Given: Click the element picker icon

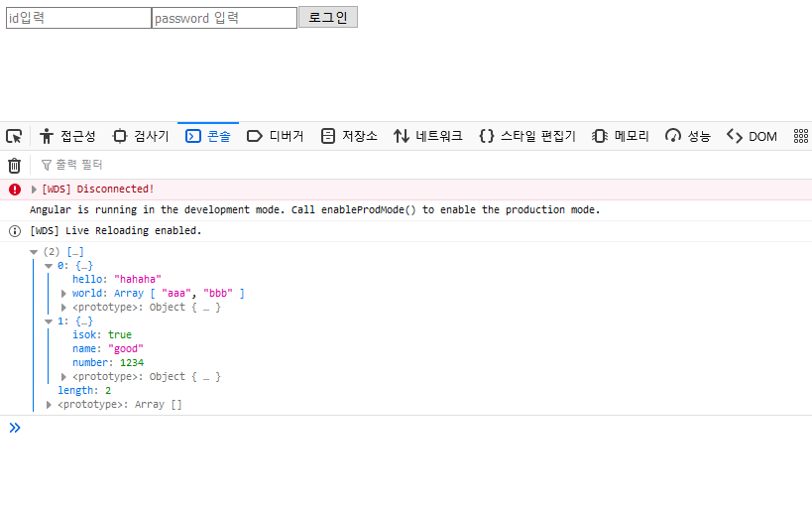Looking at the screenshot, I should 14,136.
